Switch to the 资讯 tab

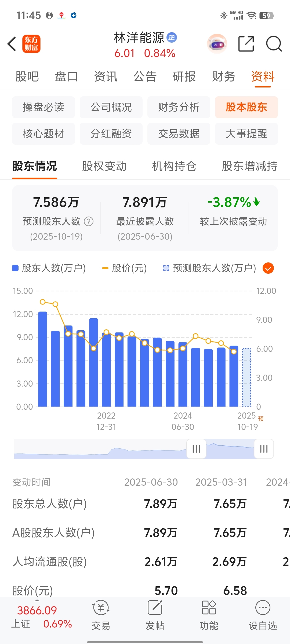(106, 76)
